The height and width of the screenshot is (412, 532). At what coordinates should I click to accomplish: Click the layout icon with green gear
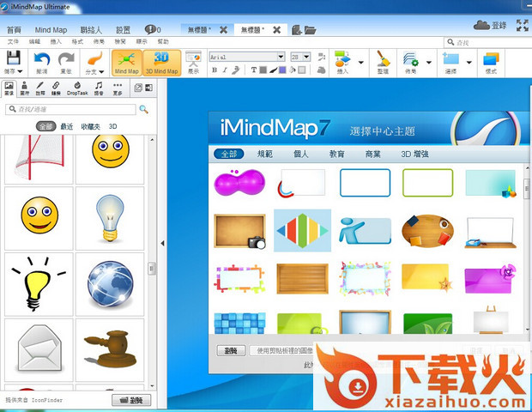(410, 58)
